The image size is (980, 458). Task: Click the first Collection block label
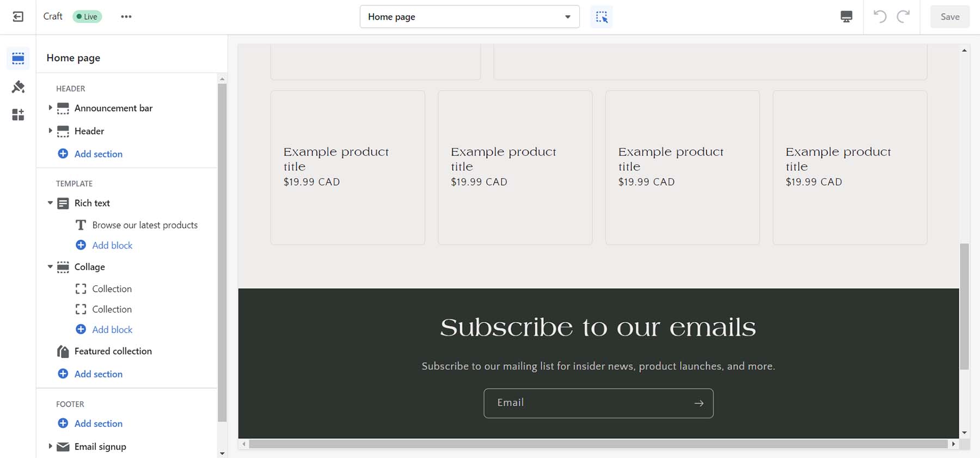point(112,289)
